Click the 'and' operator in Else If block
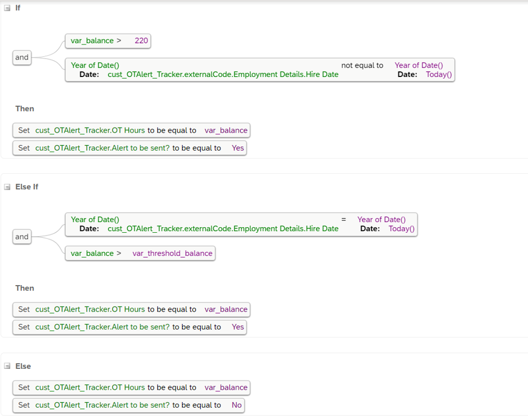Image resolution: width=528 pixels, height=420 pixels. point(22,237)
